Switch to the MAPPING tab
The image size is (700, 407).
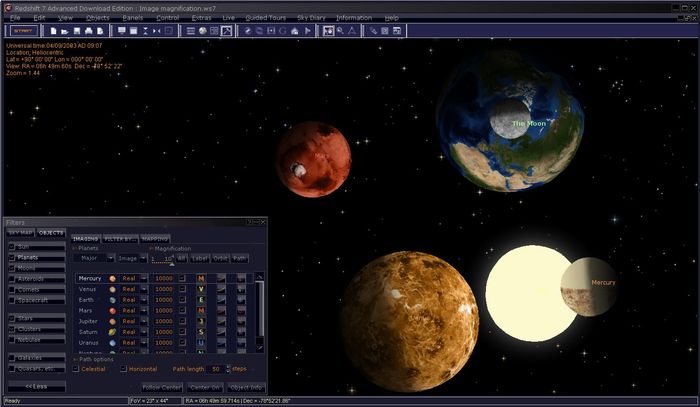(155, 239)
